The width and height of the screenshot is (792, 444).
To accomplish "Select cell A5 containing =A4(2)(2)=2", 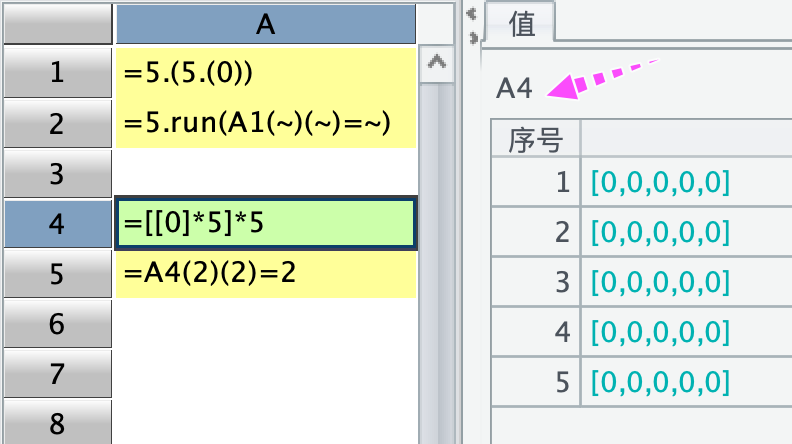I will 266,273.
